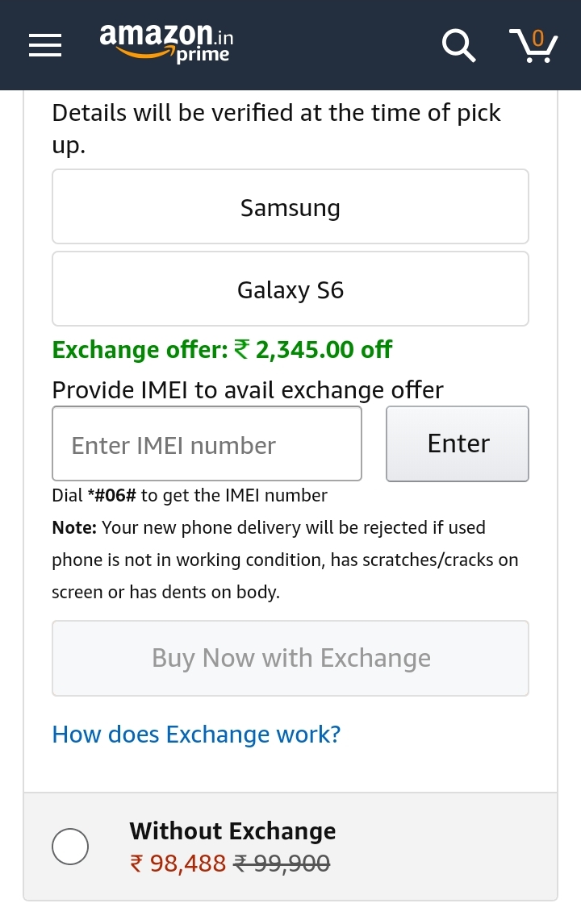Click Provide IMEI to avail exchange offer
Image resolution: width=581 pixels, height=924 pixels.
click(248, 390)
